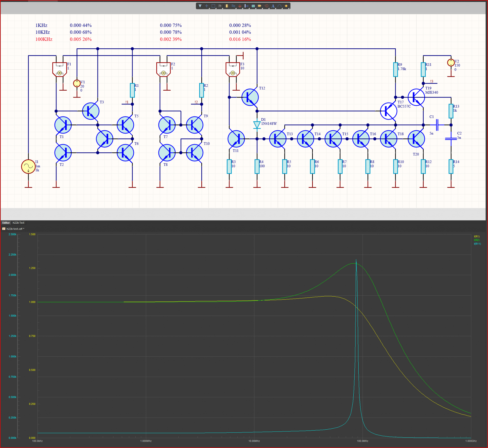Select the signal harness tool
Image resolution: width=488 pixels, height=448 pixels.
pyautogui.click(x=246, y=6)
